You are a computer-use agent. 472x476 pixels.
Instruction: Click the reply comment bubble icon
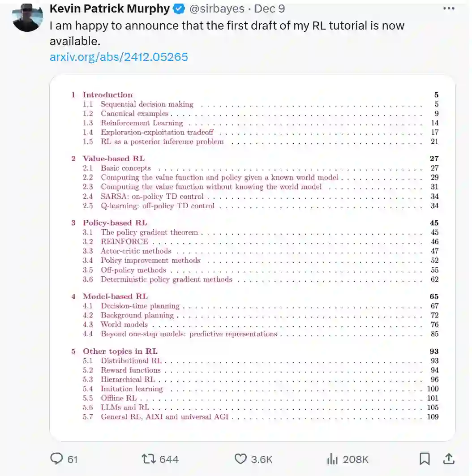(56, 459)
